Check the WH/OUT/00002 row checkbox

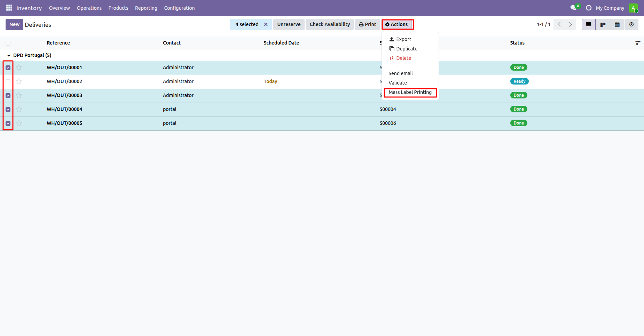point(8,82)
